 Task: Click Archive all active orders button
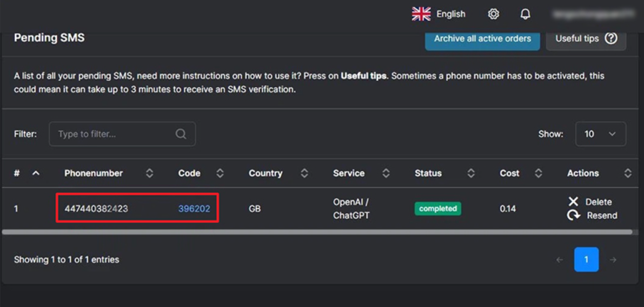coord(482,38)
